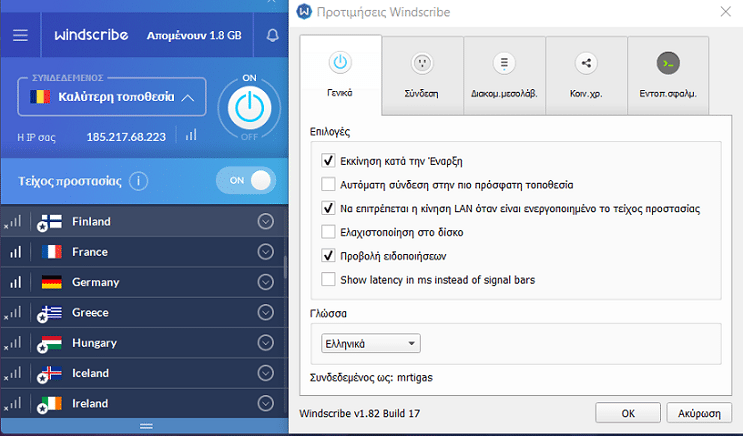Click the Finland signal bars icon
This screenshot has height=436, width=743.
point(13,222)
